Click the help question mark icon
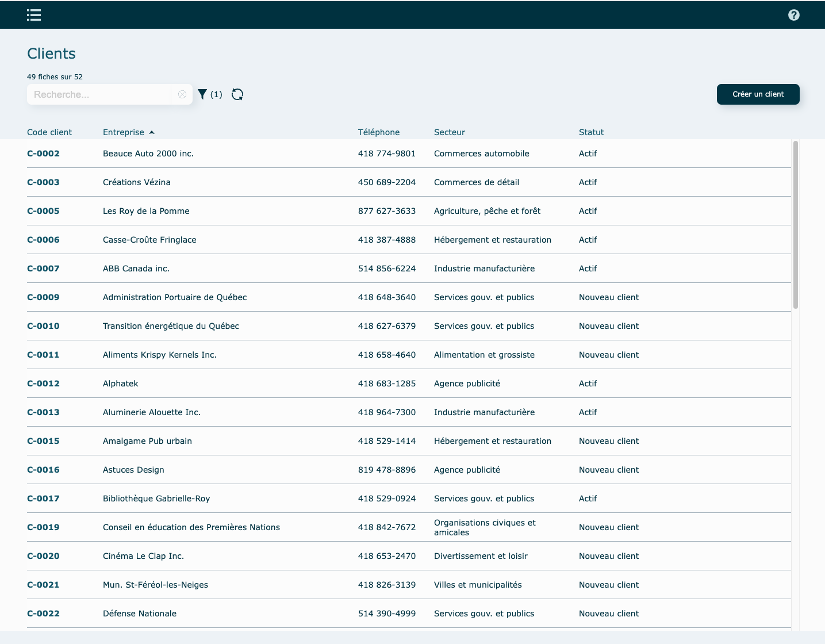The height and width of the screenshot is (644, 825). click(x=793, y=15)
